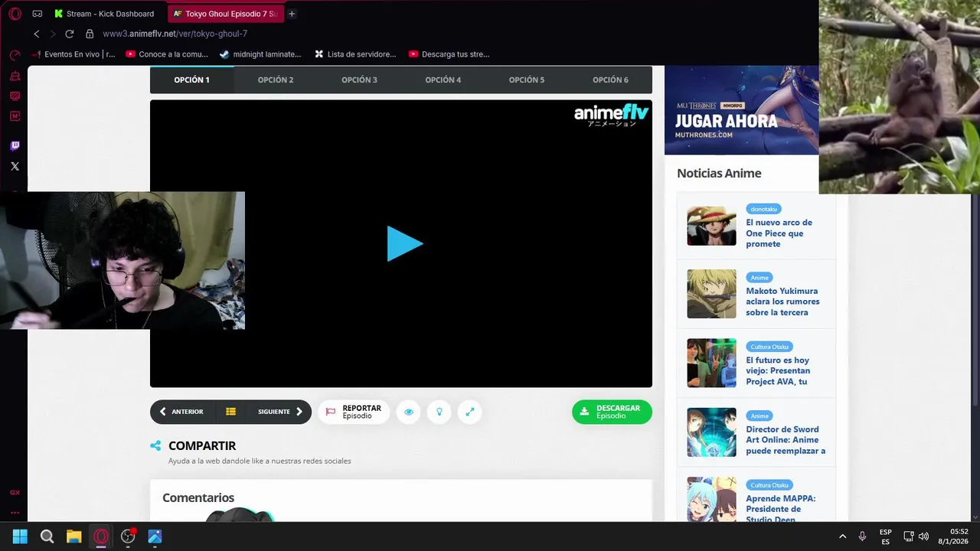Click the share icon beside COMPARTIR
Viewport: 980px width, 551px height.
tap(155, 445)
